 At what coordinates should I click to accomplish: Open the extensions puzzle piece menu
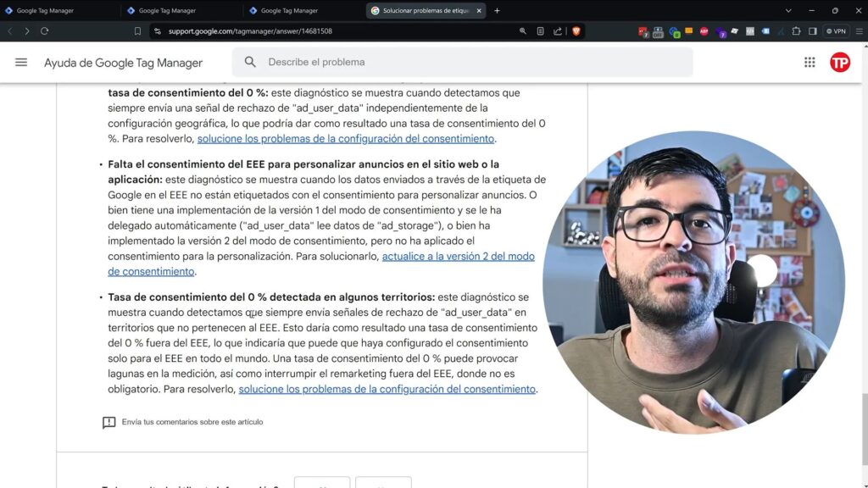pyautogui.click(x=796, y=31)
